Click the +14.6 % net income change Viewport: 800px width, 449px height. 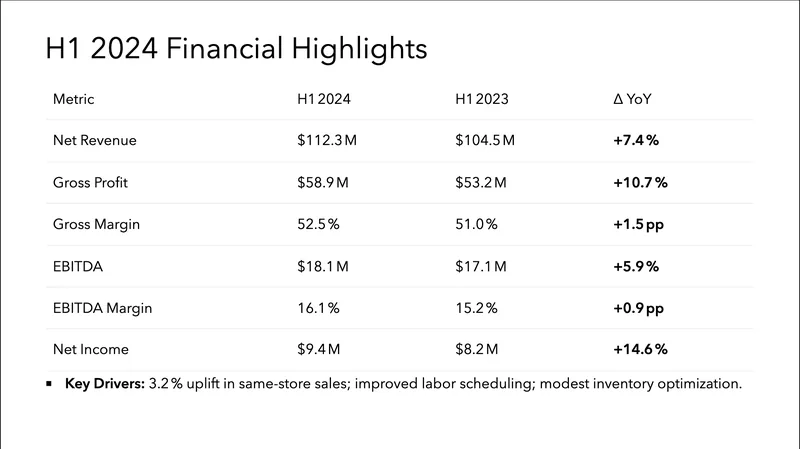(x=640, y=349)
